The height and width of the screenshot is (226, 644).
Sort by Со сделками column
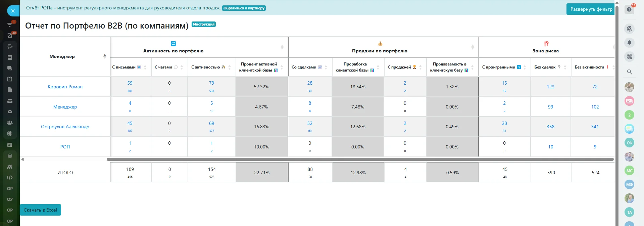(x=326, y=67)
